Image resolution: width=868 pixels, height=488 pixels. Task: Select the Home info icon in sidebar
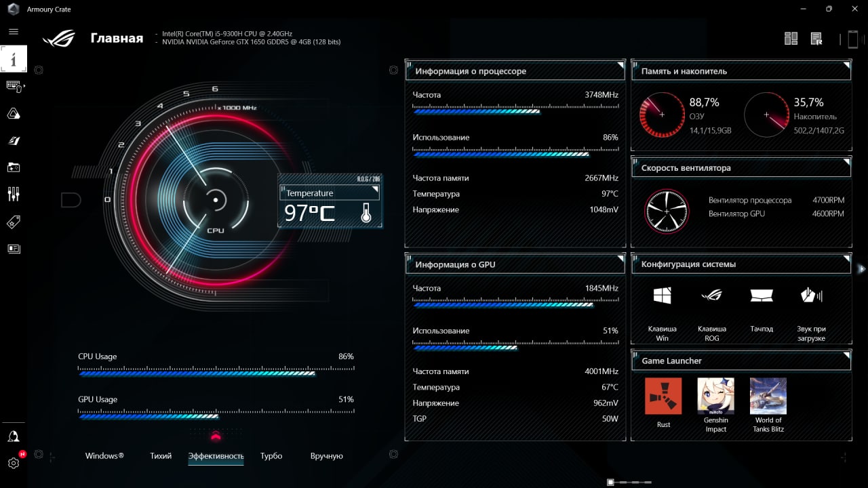pyautogui.click(x=14, y=59)
